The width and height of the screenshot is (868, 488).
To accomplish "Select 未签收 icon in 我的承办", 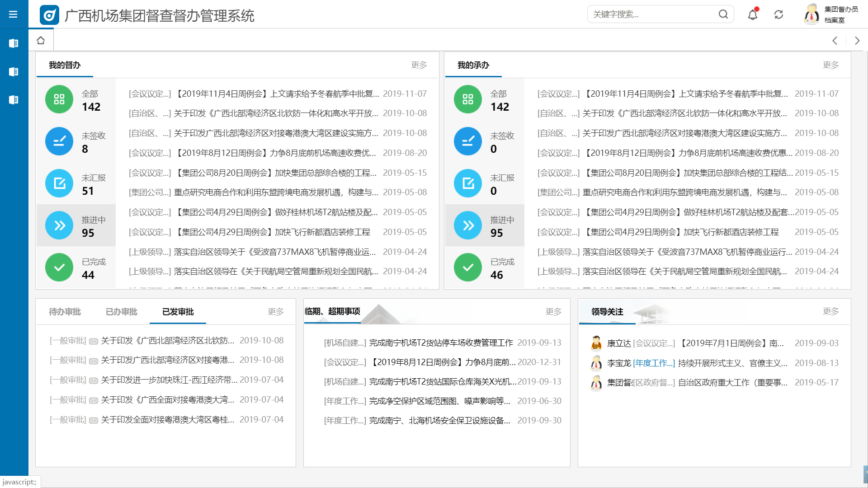I will (x=468, y=141).
